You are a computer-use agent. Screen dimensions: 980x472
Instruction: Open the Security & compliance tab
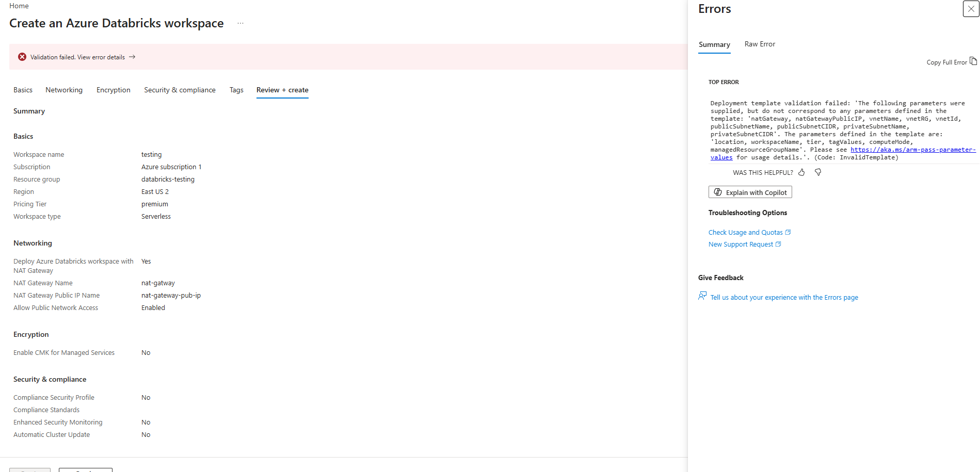pos(180,90)
